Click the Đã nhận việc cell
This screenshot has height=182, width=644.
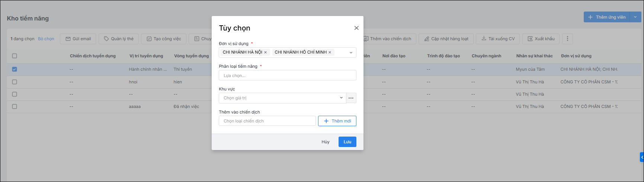pyautogui.click(x=186, y=106)
